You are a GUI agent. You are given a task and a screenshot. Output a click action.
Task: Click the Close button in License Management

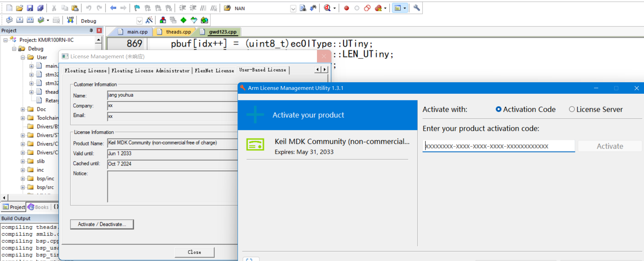pos(194,252)
